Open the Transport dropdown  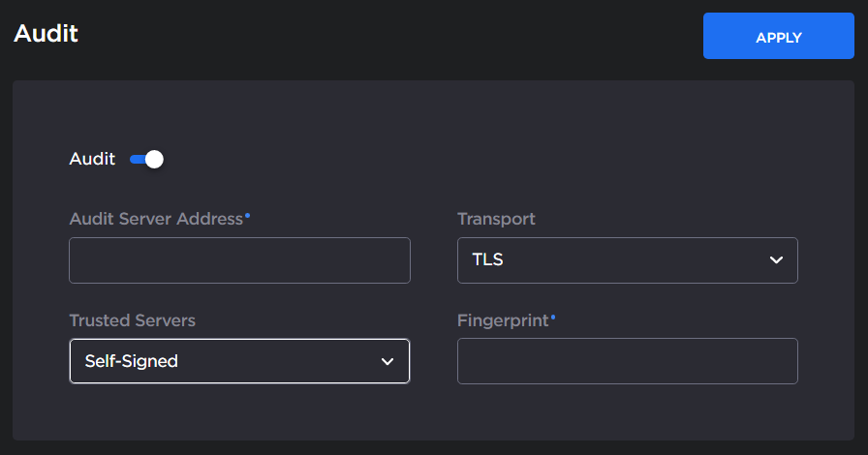(627, 260)
